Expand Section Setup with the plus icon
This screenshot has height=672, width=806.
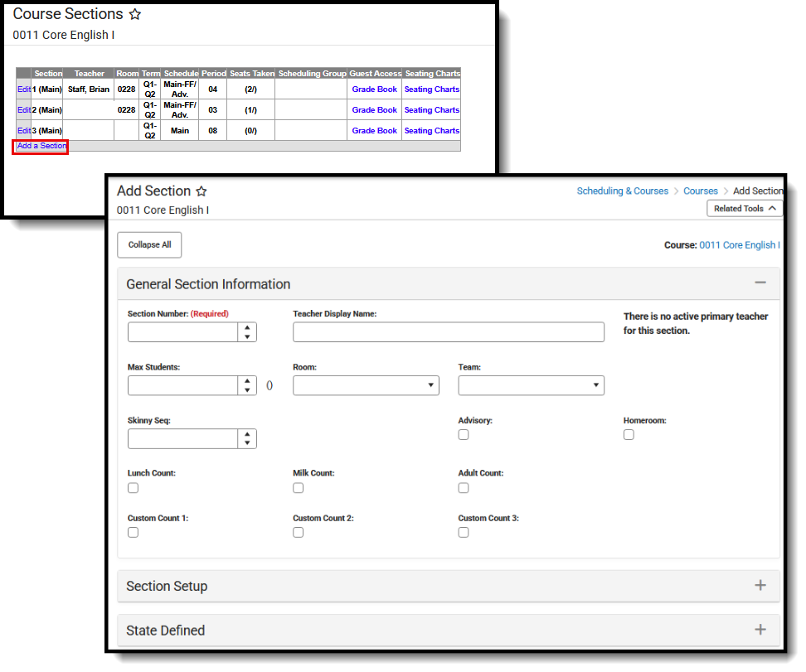click(760, 585)
